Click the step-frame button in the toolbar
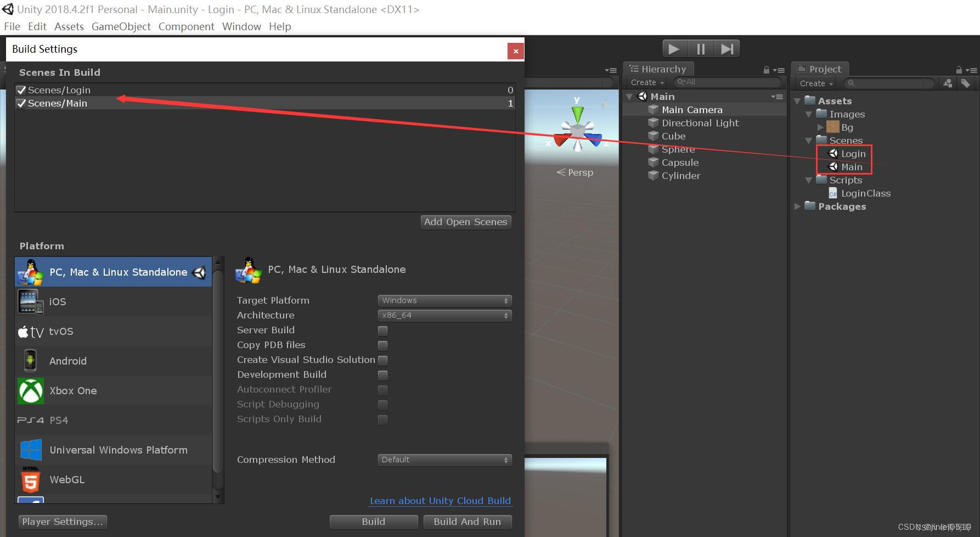This screenshot has height=537, width=980. tap(727, 48)
